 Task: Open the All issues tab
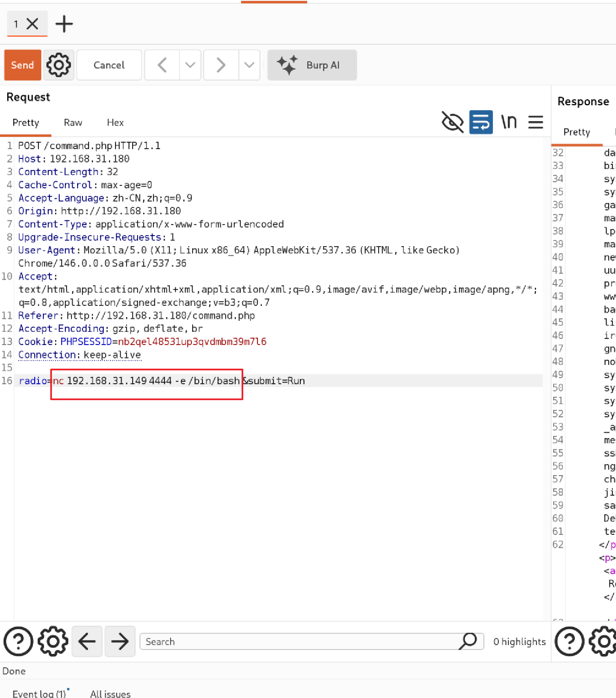pyautogui.click(x=110, y=694)
